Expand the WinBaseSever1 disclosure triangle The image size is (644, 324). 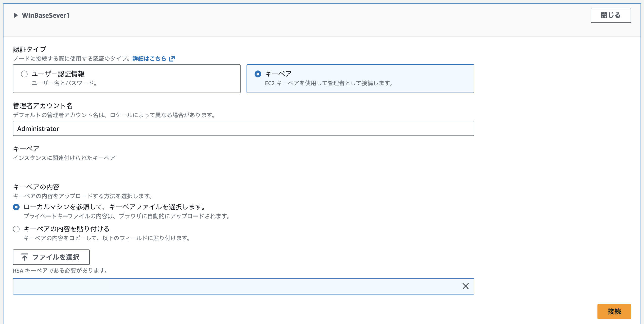point(15,15)
